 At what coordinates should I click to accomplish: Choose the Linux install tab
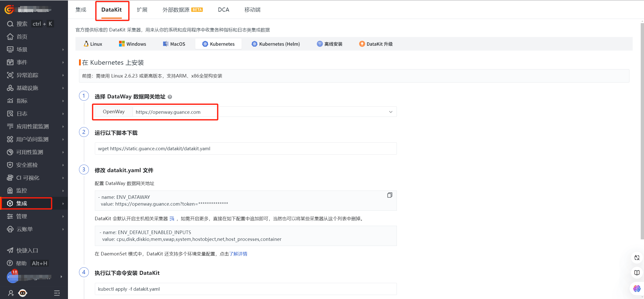pyautogui.click(x=93, y=44)
